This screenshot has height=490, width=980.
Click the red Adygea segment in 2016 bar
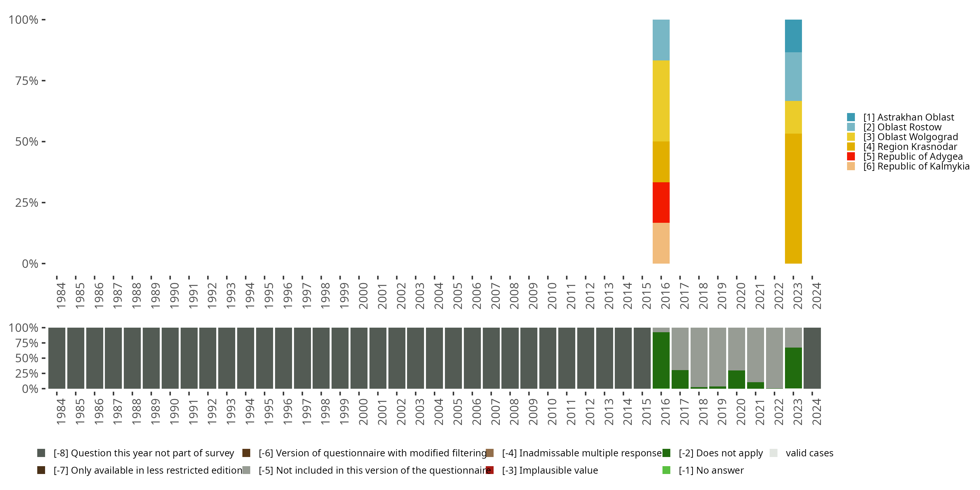pyautogui.click(x=661, y=203)
